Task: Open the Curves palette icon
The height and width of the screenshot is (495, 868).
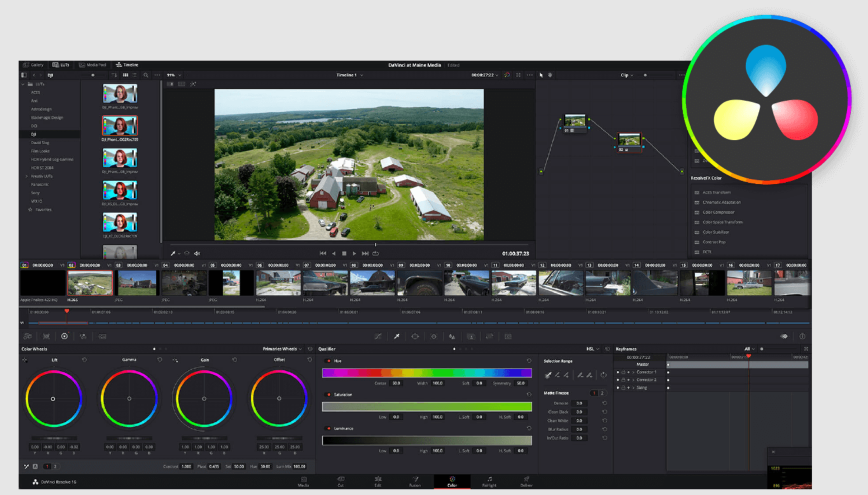Action: click(378, 336)
